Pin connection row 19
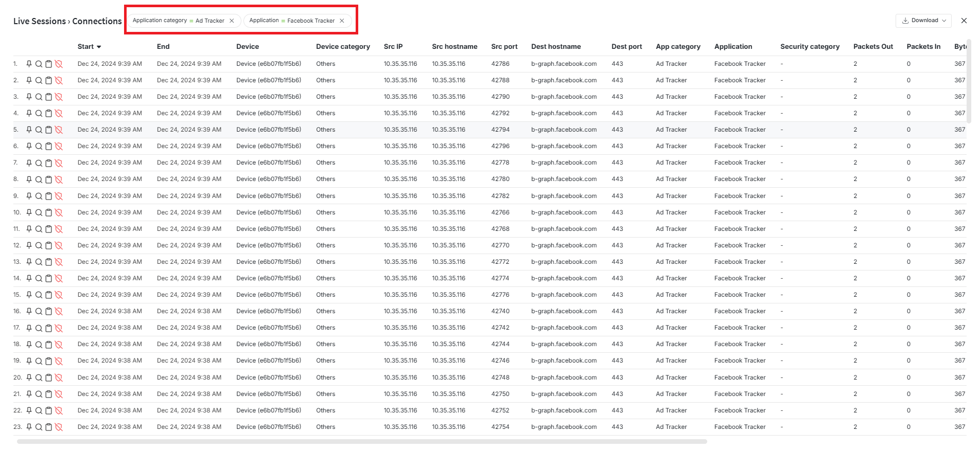This screenshot has height=450, width=980. (x=29, y=361)
